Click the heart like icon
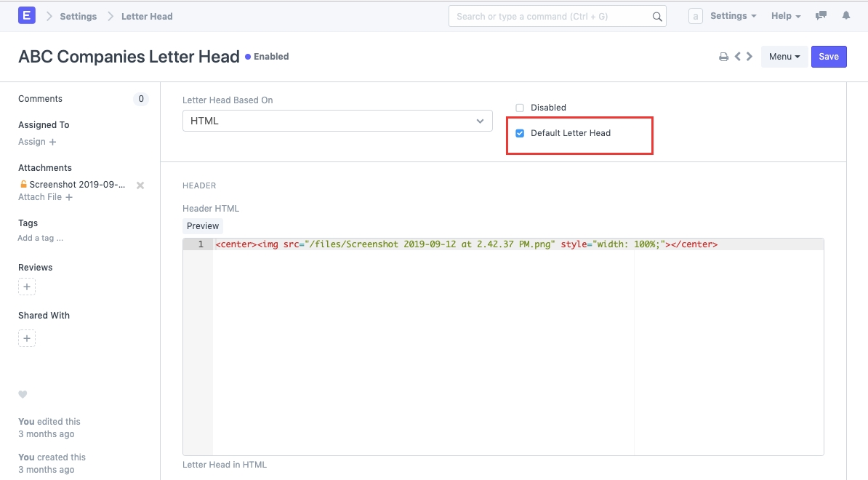The height and width of the screenshot is (480, 868). click(23, 395)
